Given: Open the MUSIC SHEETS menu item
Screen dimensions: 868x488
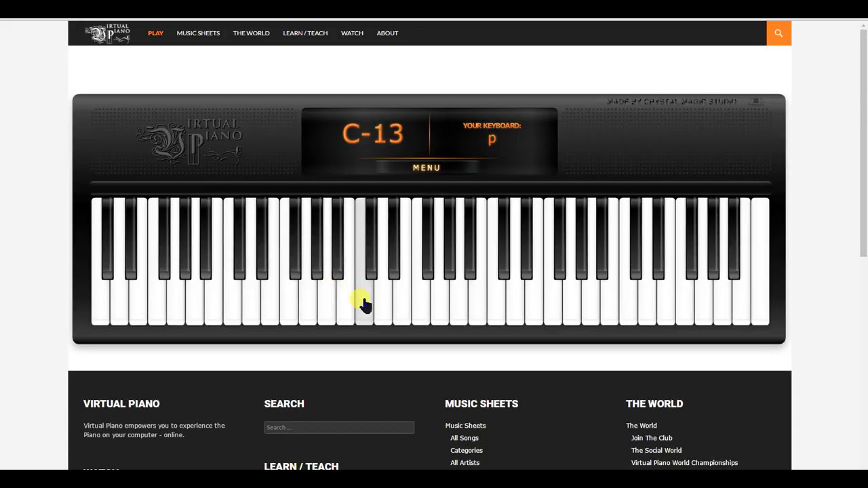Looking at the screenshot, I should pos(198,33).
